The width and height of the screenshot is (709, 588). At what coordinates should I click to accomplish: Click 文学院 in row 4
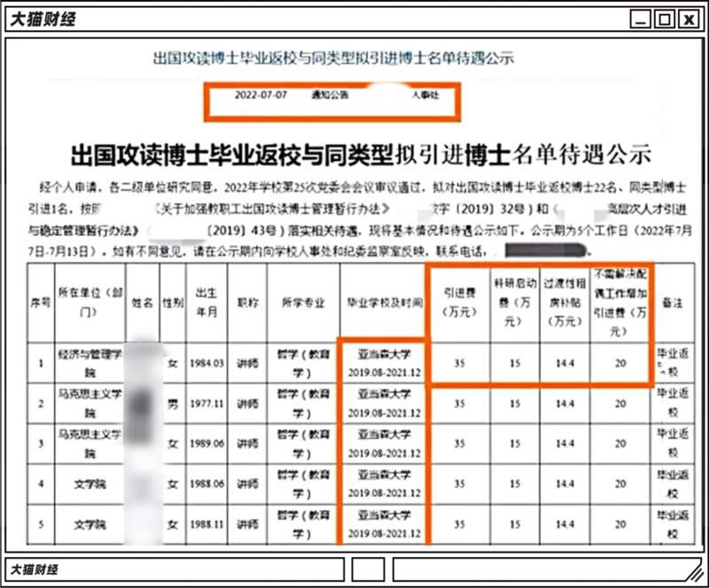tap(90, 484)
